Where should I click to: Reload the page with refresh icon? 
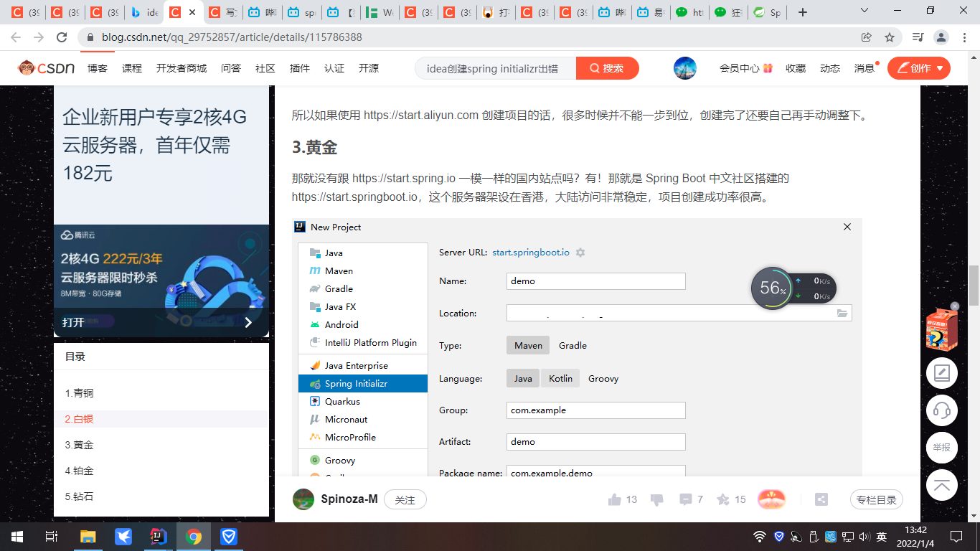click(62, 37)
